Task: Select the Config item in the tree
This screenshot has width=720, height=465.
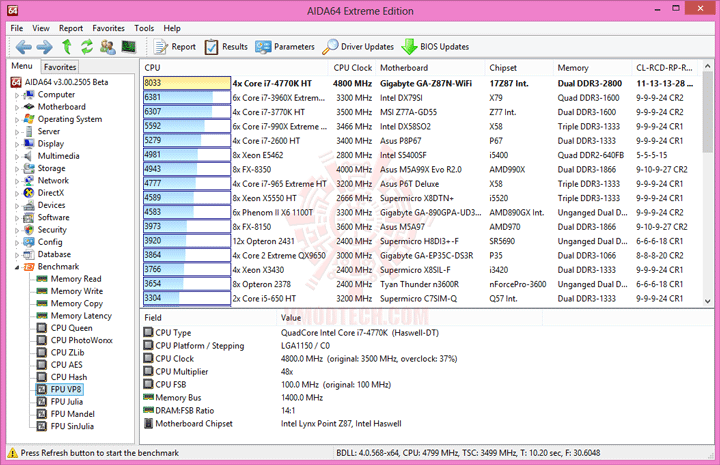Action: click(50, 242)
